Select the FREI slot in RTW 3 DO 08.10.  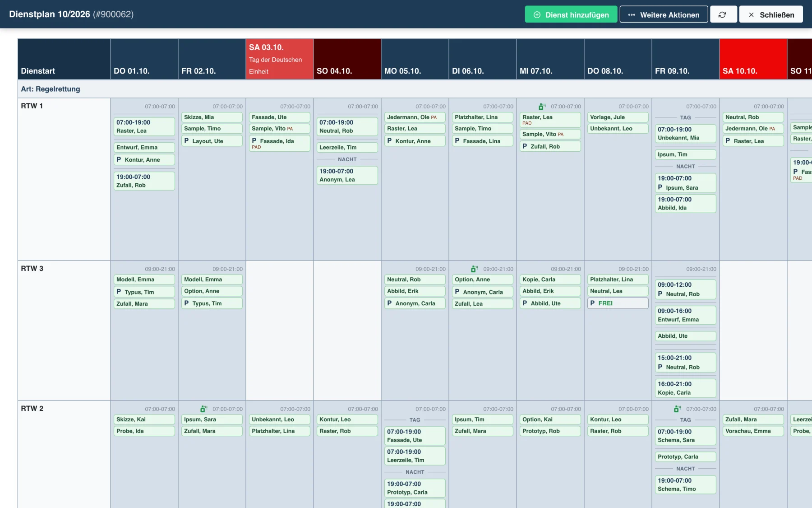pos(618,303)
